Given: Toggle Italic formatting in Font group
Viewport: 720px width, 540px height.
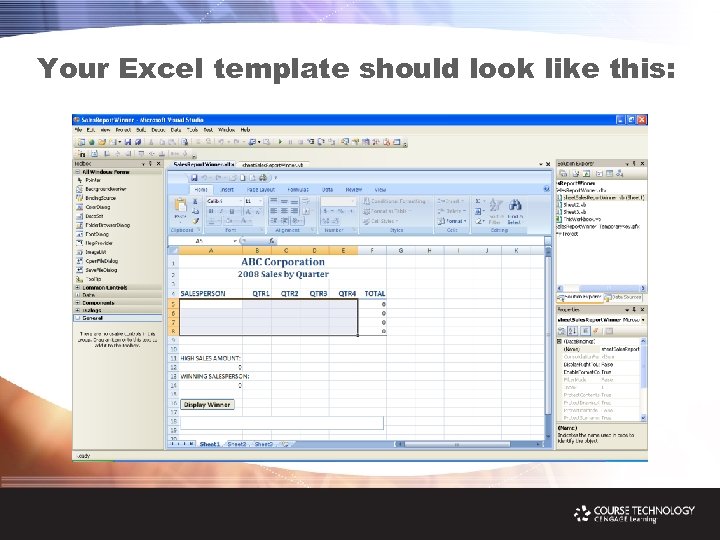Looking at the screenshot, I should (221, 211).
